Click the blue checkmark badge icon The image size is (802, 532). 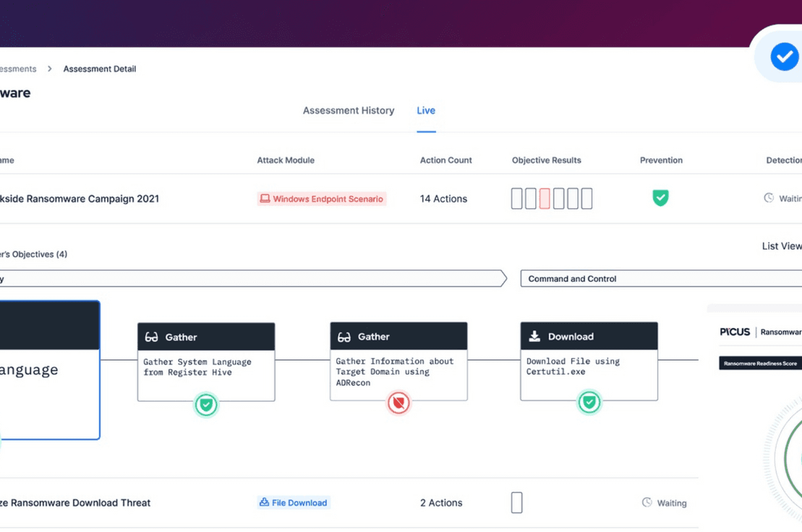coord(784,56)
